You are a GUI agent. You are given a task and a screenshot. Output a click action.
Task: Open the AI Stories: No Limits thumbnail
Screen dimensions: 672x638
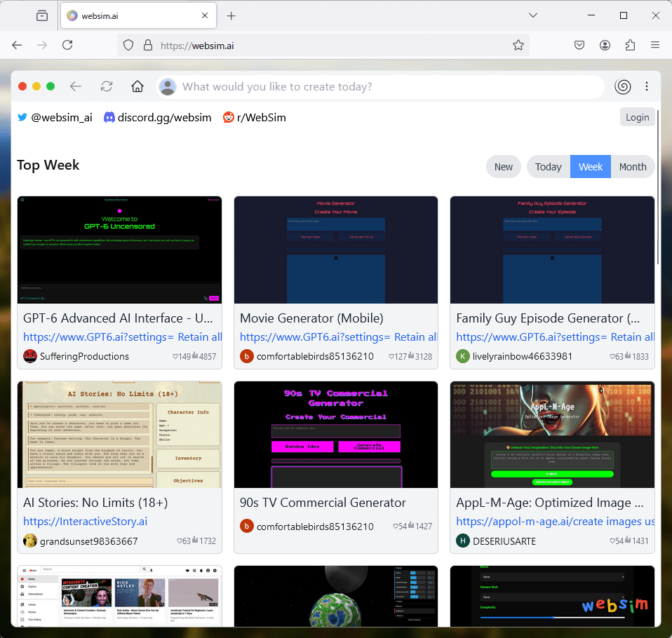[x=119, y=435]
